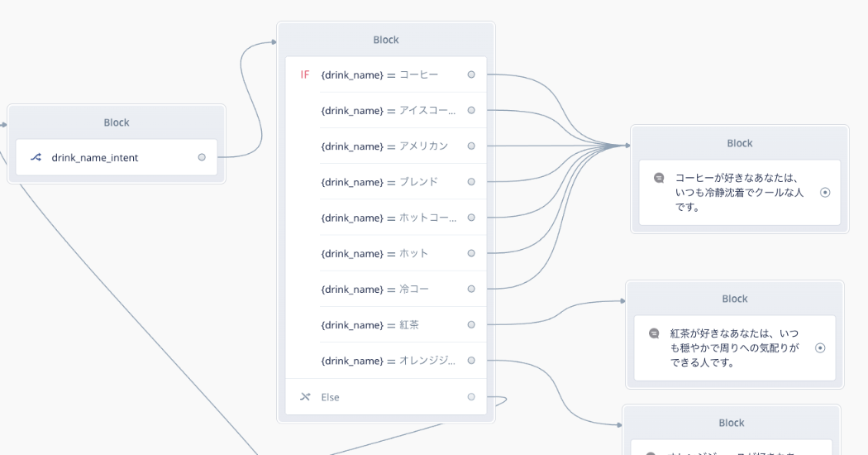Select the {drink_name} = 冷コー condition
This screenshot has width=868, height=455.
374,289
